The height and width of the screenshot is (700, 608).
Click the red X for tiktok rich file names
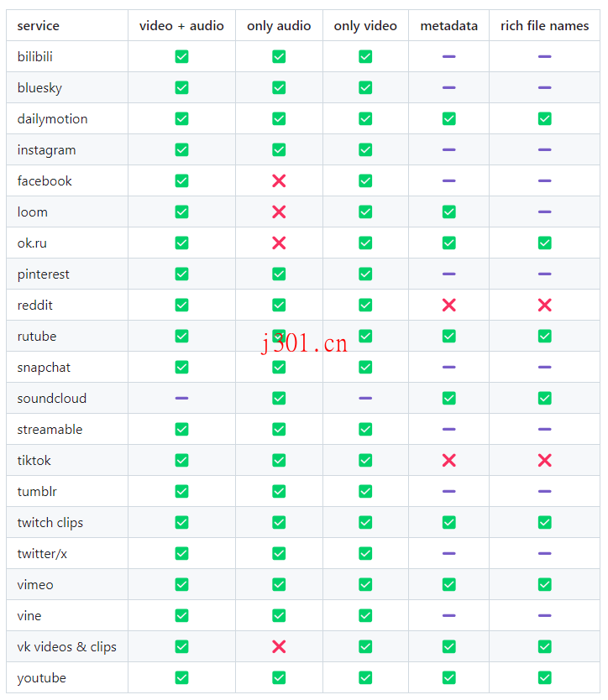tap(544, 460)
